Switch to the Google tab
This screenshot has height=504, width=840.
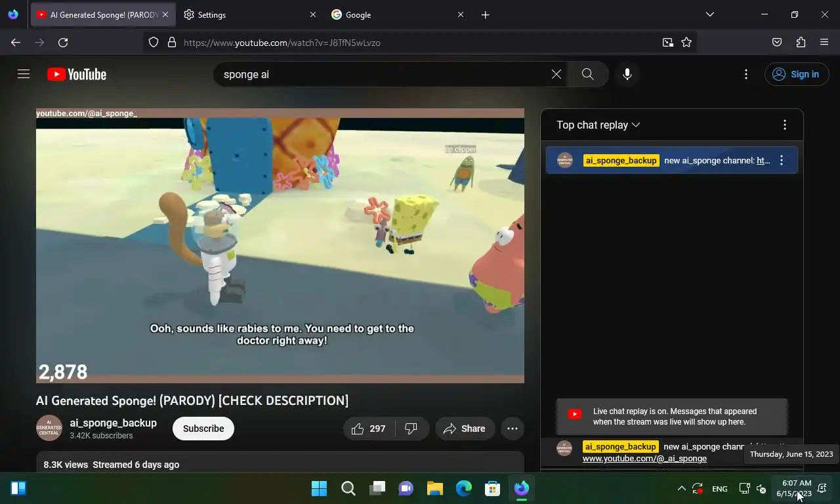coord(397,14)
